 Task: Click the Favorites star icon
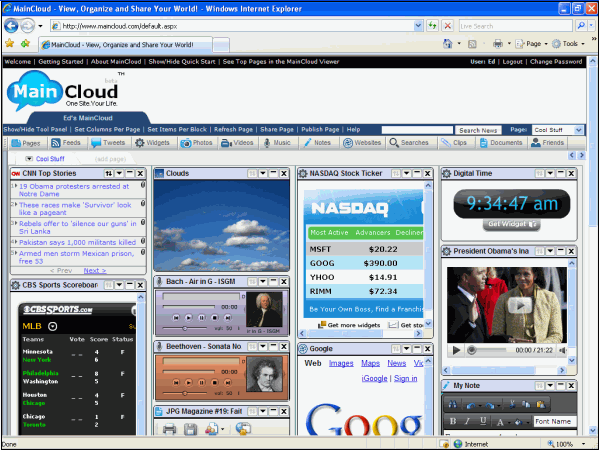pos(10,44)
